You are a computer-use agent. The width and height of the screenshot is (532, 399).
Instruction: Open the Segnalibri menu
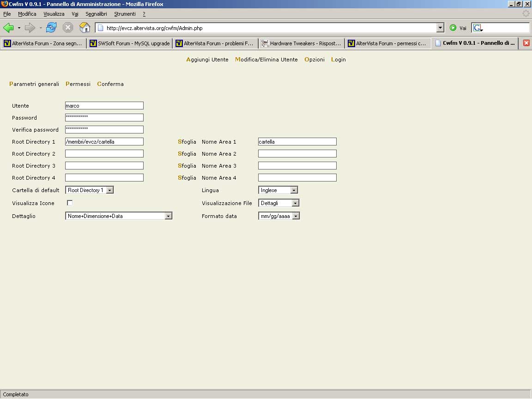[96, 14]
